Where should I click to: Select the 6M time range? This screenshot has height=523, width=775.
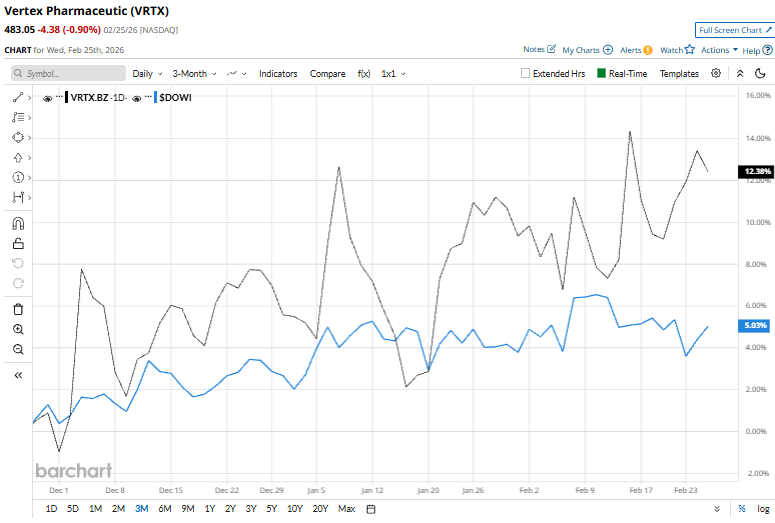(165, 509)
